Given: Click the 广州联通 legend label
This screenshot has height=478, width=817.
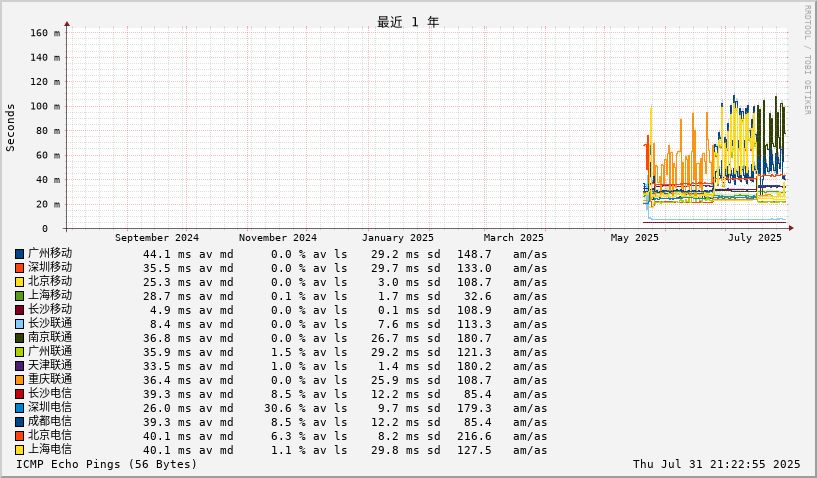Looking at the screenshot, I should coord(50,352).
